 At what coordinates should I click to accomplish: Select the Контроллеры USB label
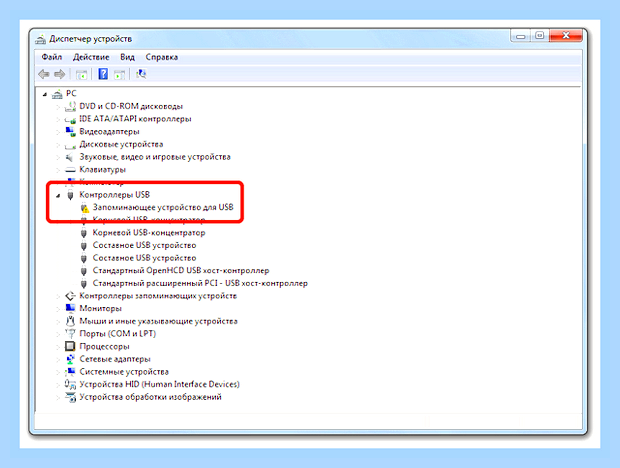115,194
